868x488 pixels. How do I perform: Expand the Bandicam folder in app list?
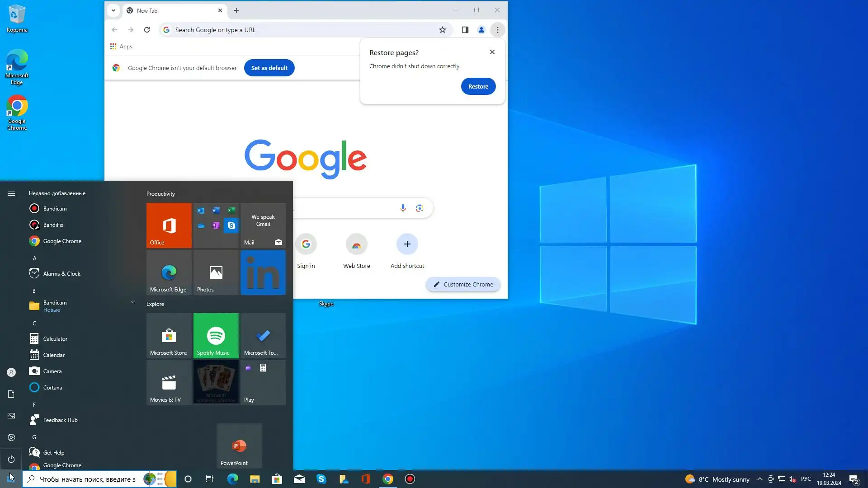pos(132,302)
